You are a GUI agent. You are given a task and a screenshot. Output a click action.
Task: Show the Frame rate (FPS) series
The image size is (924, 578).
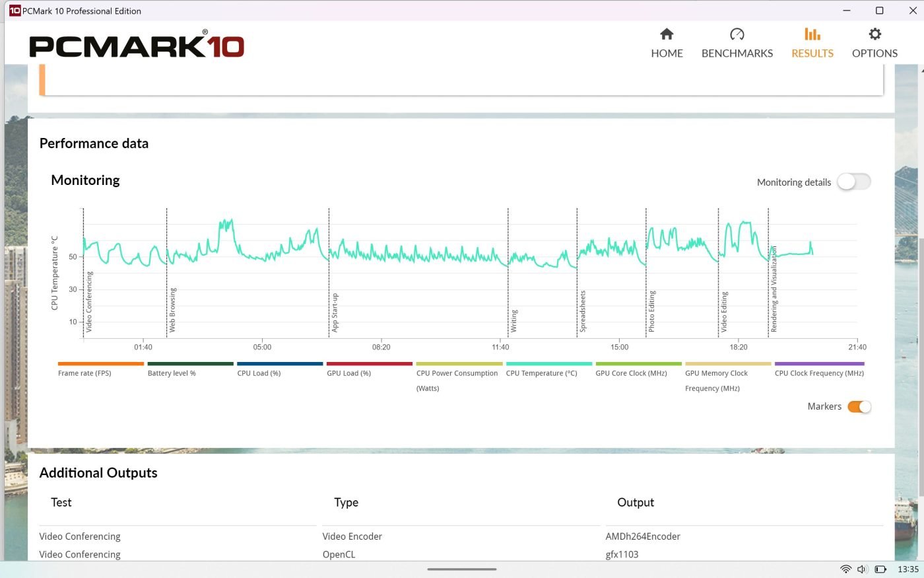pos(84,373)
